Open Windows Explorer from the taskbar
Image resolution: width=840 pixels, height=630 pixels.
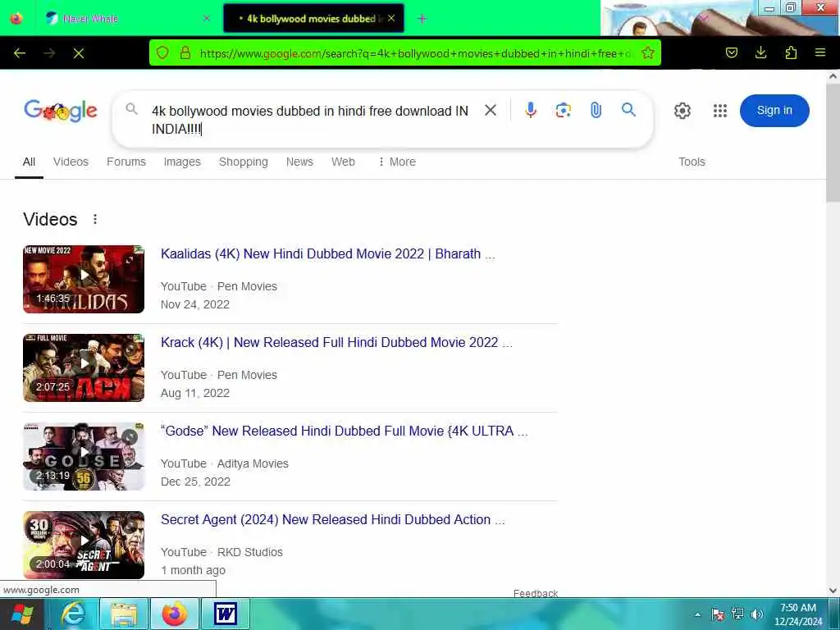125,614
